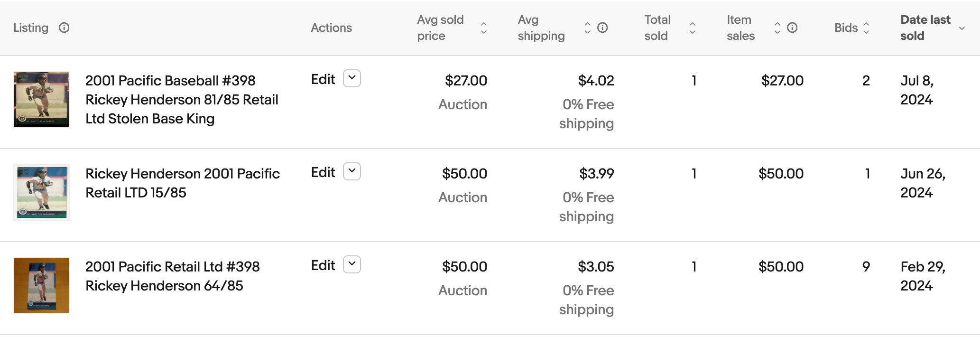This screenshot has width=980, height=337.
Task: Click thumbnail of the 81/85 Henderson card
Action: tap(42, 100)
